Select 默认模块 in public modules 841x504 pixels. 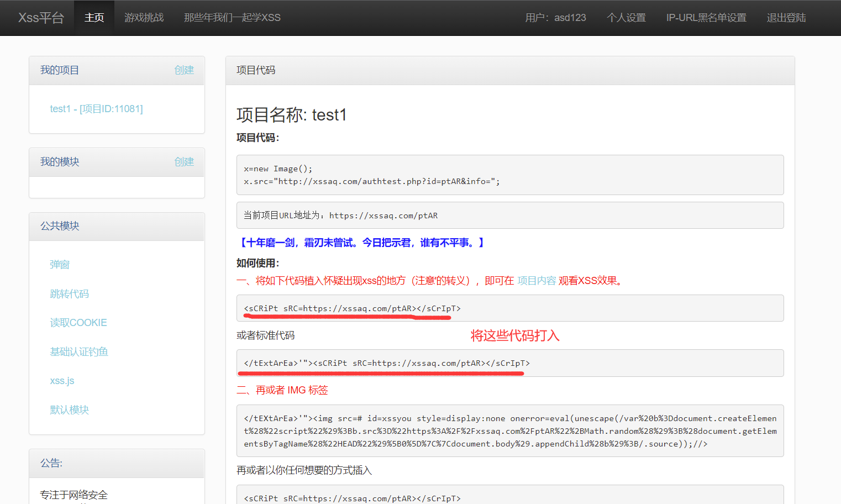(69, 410)
